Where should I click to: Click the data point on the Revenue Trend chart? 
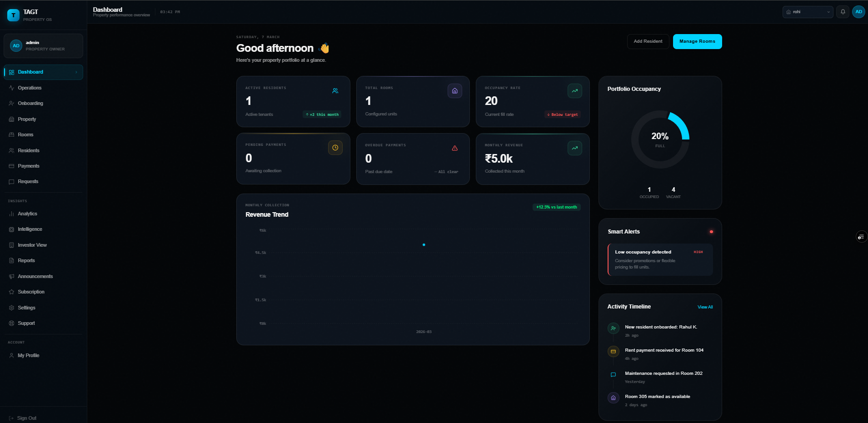pyautogui.click(x=424, y=244)
